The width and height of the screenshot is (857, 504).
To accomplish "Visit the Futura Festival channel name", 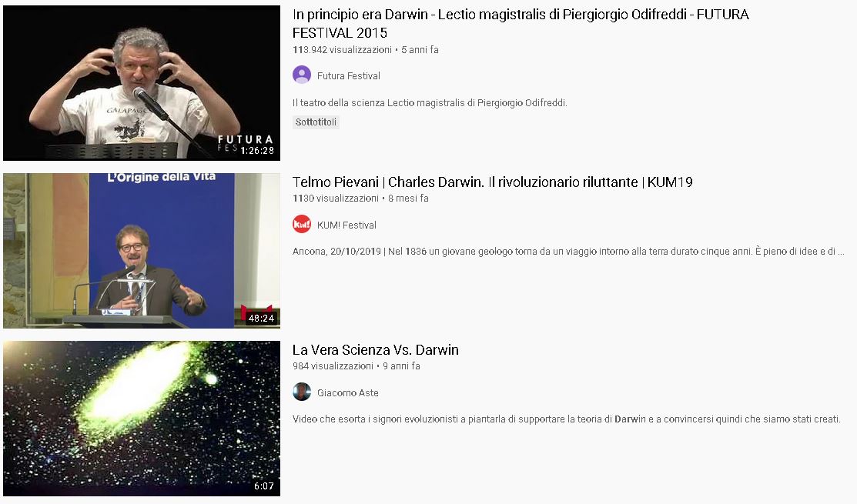I will 349,76.
